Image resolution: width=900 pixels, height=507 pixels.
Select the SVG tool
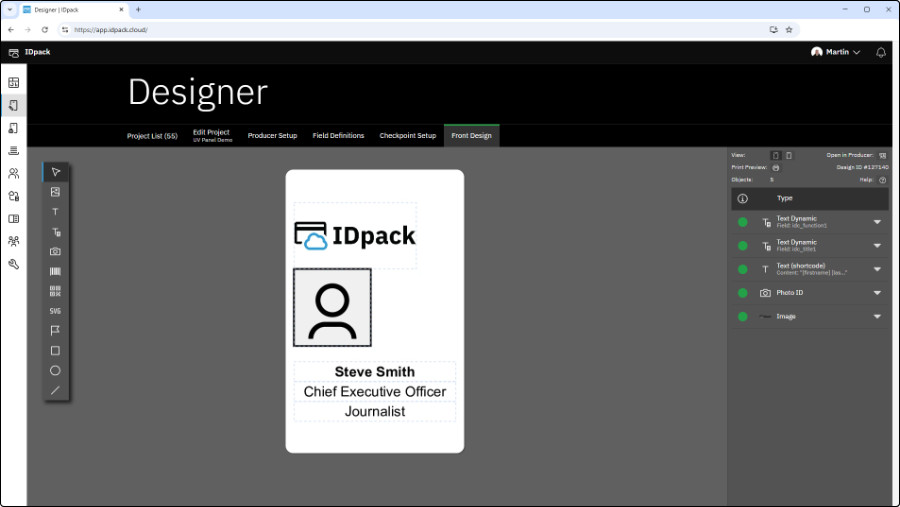coord(56,311)
